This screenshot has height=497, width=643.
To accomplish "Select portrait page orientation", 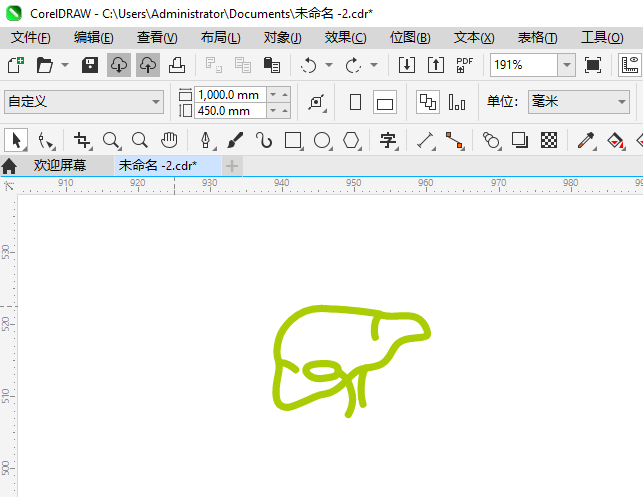I will tap(356, 102).
